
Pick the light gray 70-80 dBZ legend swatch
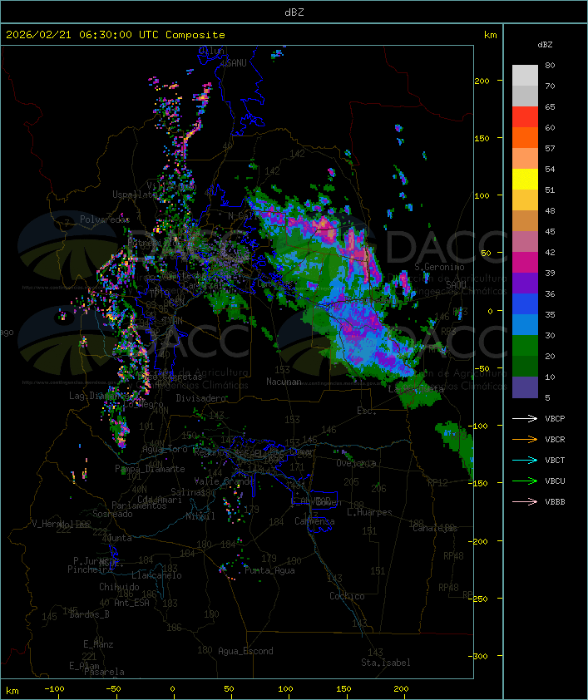pos(525,75)
